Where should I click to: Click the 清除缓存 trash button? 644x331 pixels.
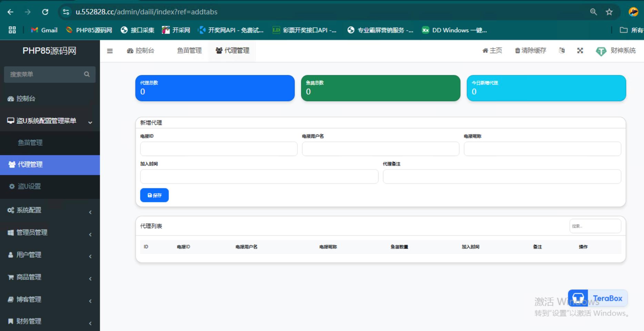coord(531,51)
